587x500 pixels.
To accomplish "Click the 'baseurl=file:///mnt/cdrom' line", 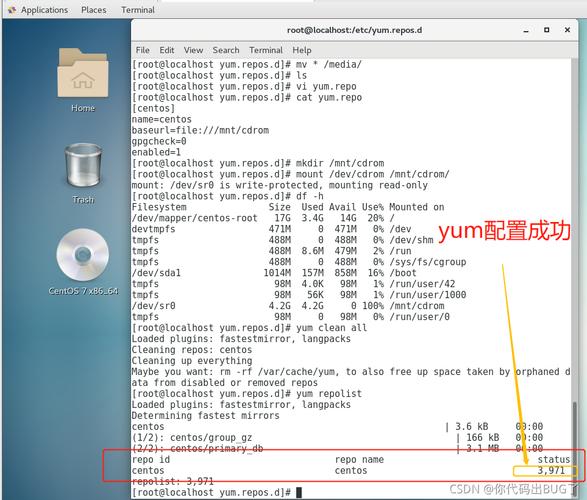I will click(200, 131).
